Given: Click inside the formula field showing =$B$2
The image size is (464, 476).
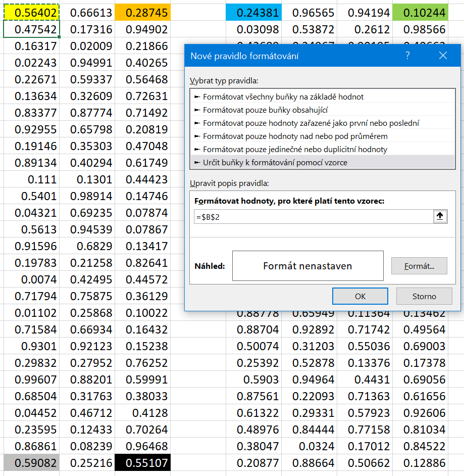Looking at the screenshot, I should pyautogui.click(x=303, y=216).
